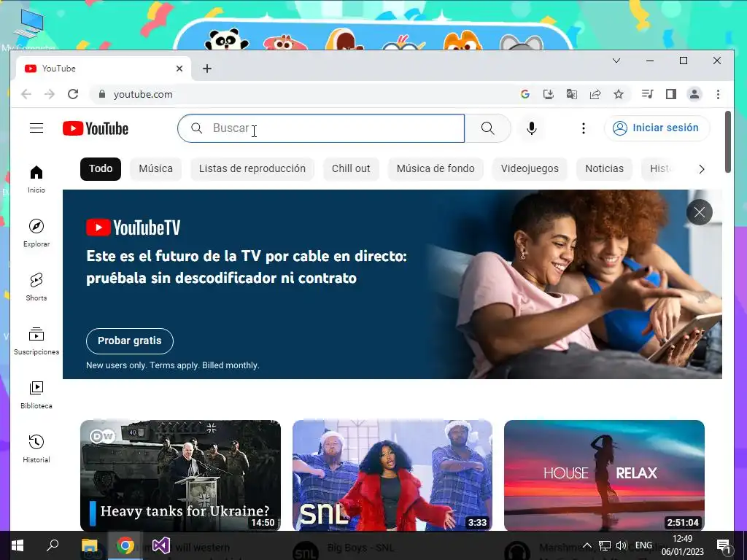Open the taskbar clock showing 12:49
The height and width of the screenshot is (560, 747).
tap(683, 545)
